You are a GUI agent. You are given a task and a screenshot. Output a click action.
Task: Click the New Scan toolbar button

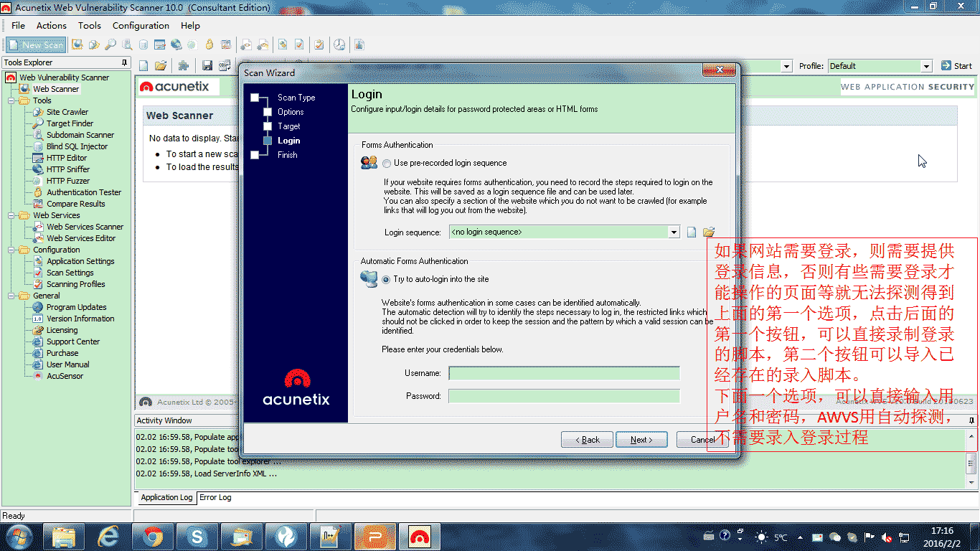point(37,44)
